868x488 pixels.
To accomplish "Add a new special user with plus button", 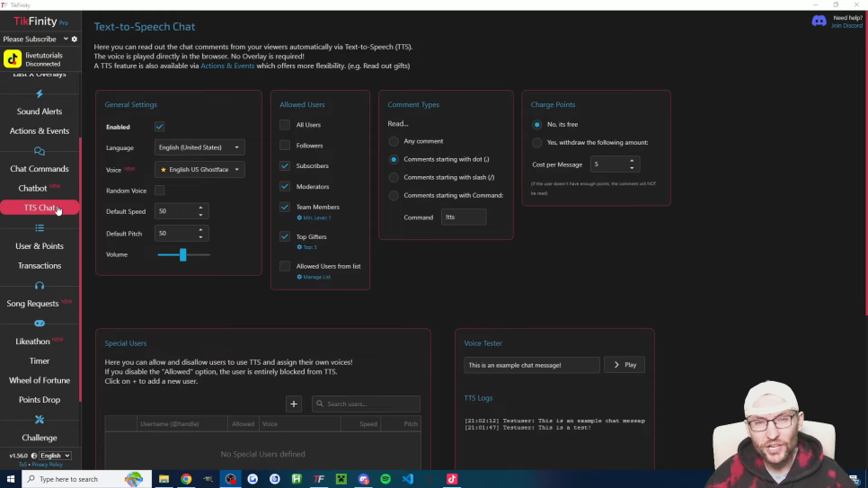I will pos(293,404).
